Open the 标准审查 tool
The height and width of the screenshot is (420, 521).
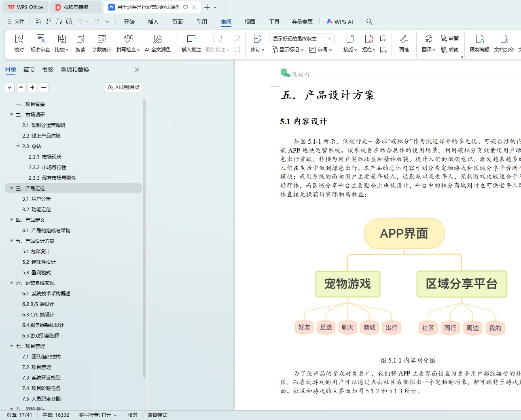(40, 39)
